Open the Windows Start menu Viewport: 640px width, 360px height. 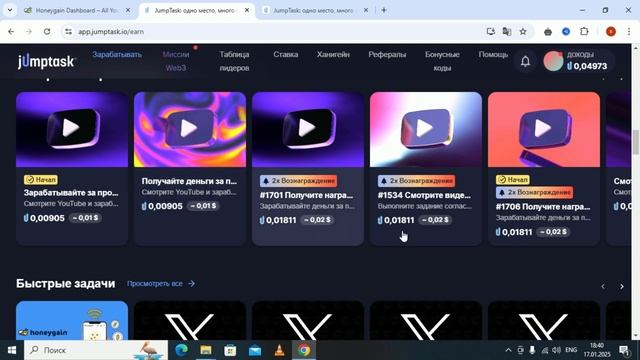click(x=11, y=350)
